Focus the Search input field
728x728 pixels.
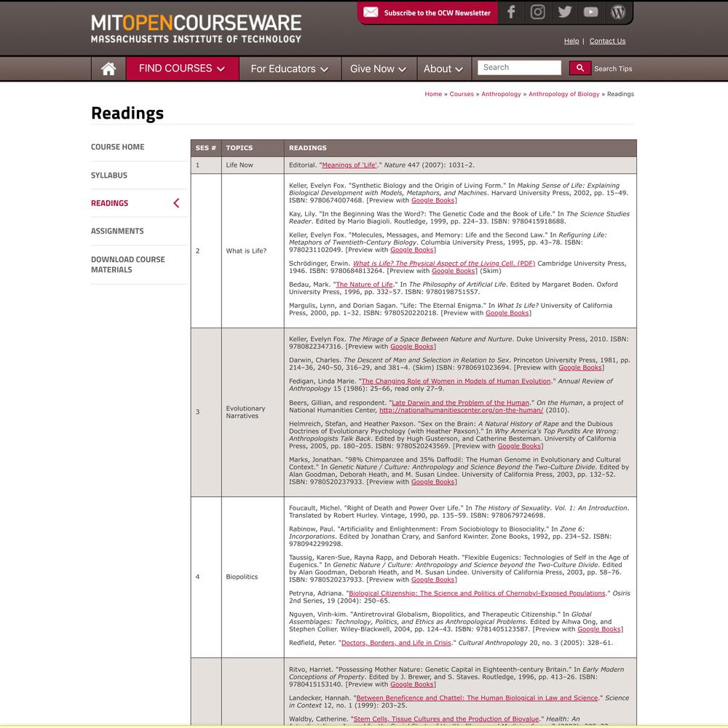(519, 67)
